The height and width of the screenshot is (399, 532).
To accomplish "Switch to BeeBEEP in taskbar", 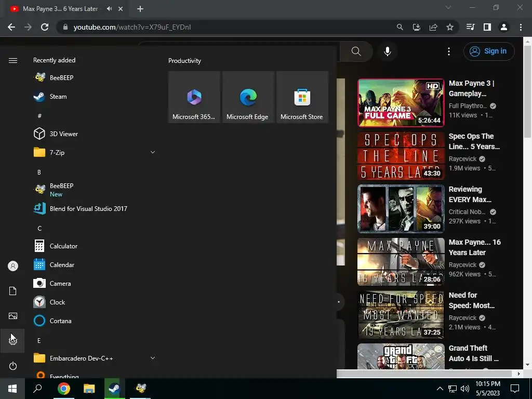I will [140, 389].
